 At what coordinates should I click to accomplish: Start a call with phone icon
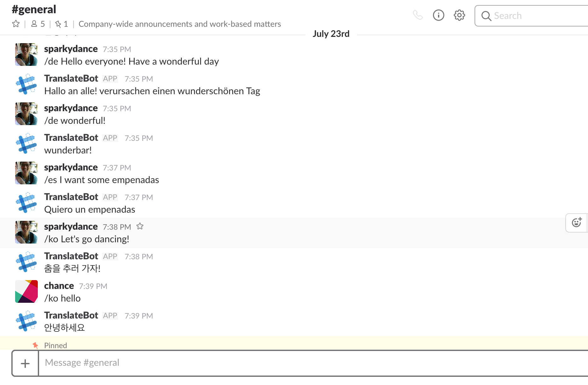418,15
